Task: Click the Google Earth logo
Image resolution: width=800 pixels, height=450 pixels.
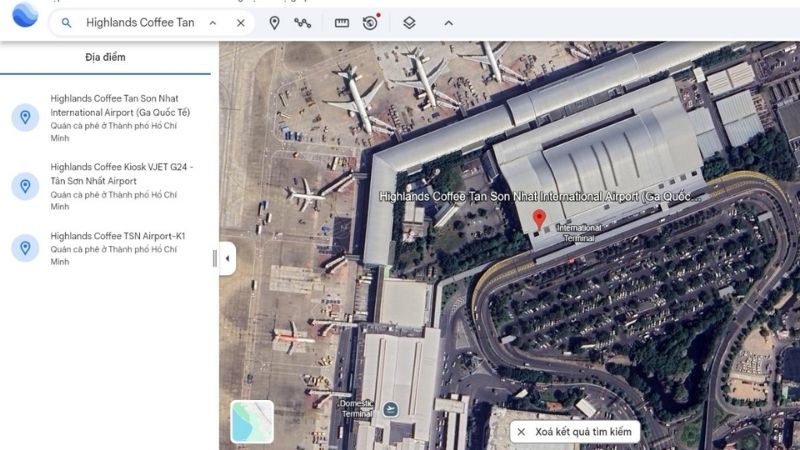Action: point(25,15)
